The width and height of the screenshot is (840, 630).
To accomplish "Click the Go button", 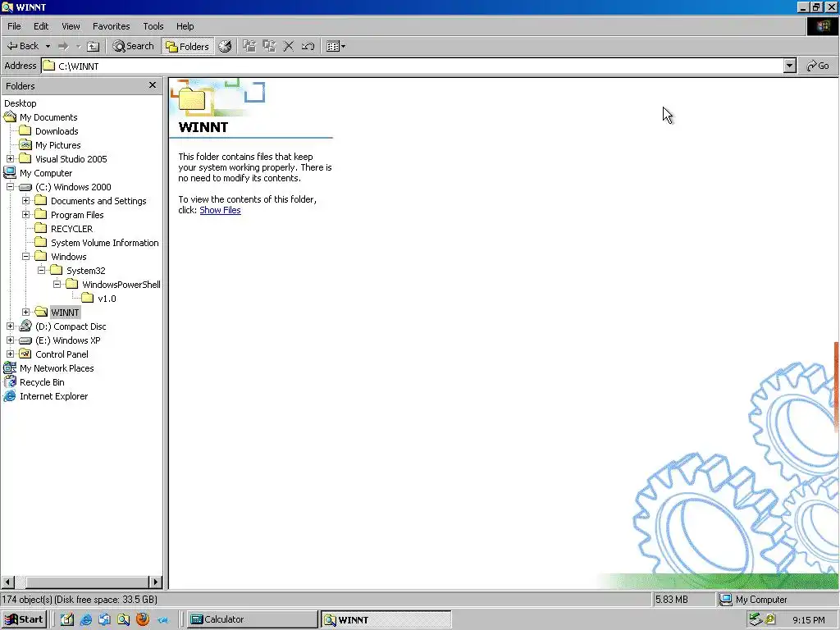I will click(x=818, y=66).
